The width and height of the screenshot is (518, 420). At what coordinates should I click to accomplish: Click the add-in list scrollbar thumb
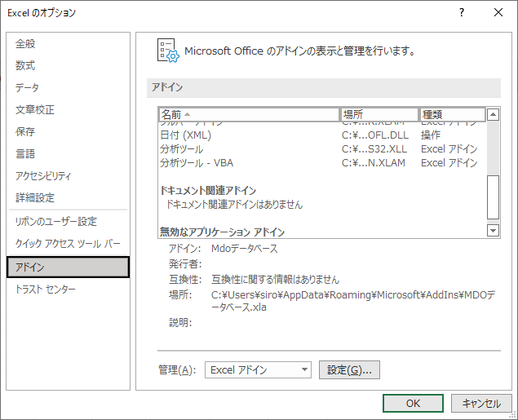[x=493, y=197]
